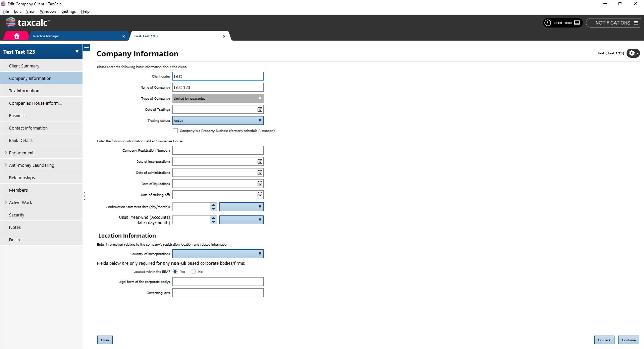The width and height of the screenshot is (644, 349).
Task: Open the Trading status dropdown
Action: pyautogui.click(x=218, y=121)
